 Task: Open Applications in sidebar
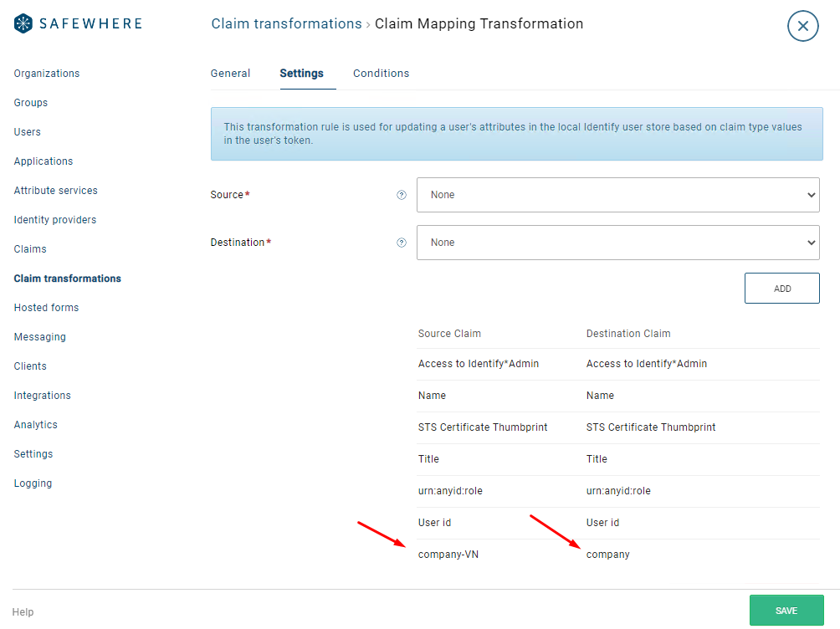click(44, 161)
